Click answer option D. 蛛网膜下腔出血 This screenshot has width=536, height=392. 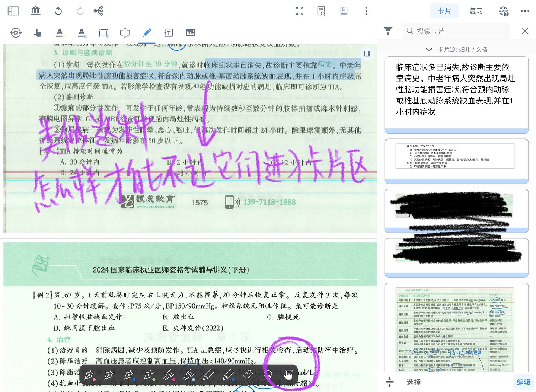tap(84, 328)
